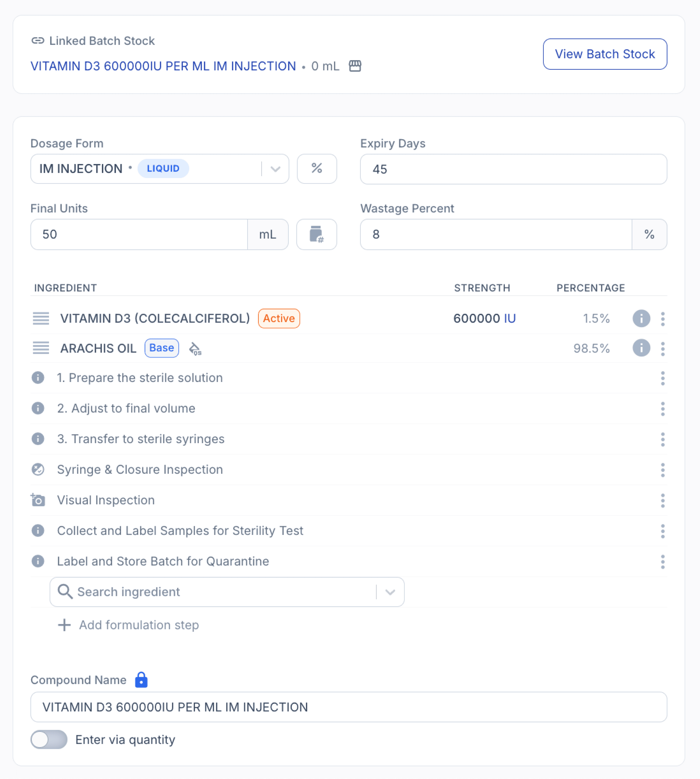Open options for Collect and Label Samples step

point(662,531)
